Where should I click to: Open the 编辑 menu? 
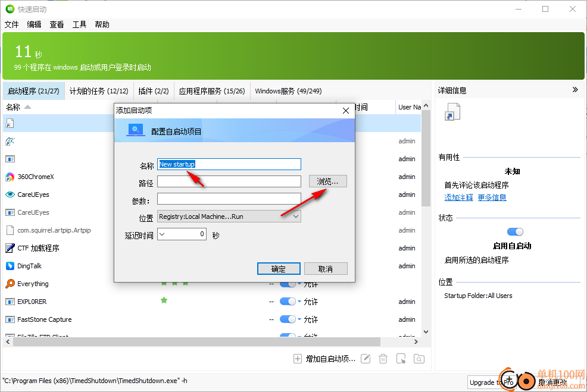[34, 25]
